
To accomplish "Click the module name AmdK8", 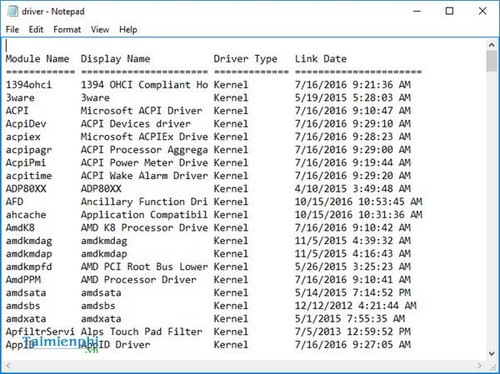I will 20,228.
